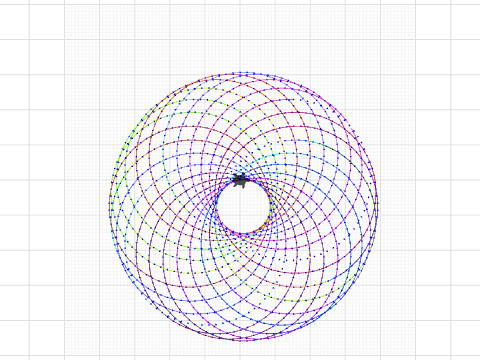Click the black turtle sprite on canvas
This screenshot has width=480, height=360.
click(240, 180)
